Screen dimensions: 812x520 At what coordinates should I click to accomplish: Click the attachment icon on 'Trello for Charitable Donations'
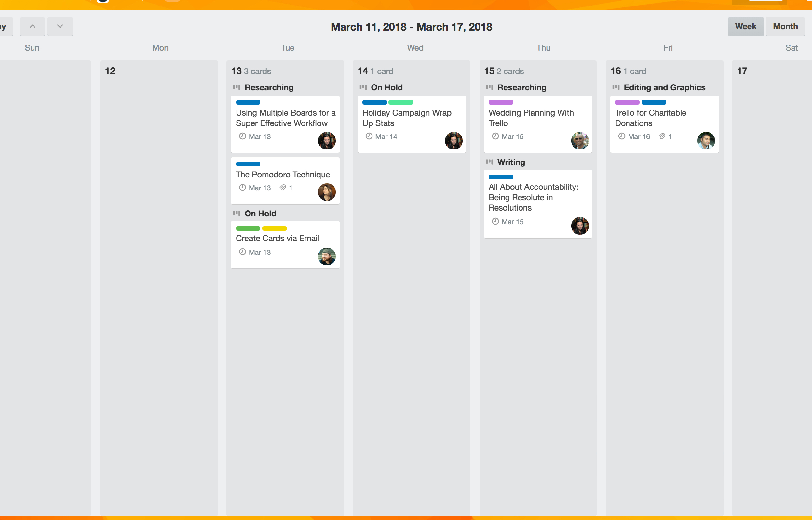point(661,136)
